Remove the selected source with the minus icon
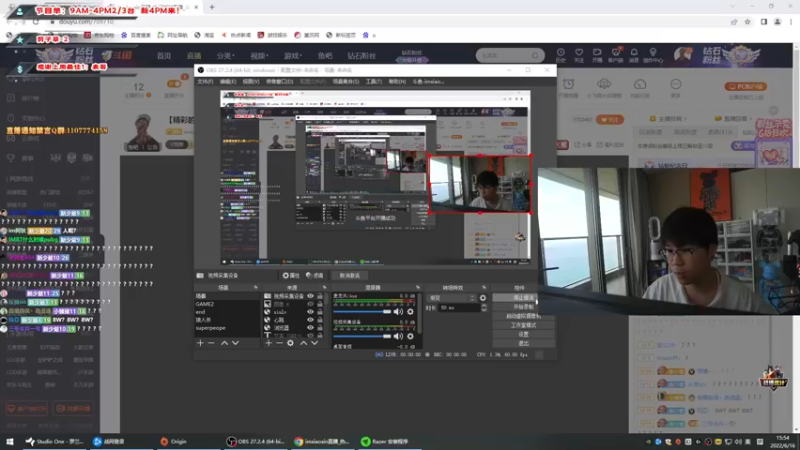This screenshot has width=800, height=450. (x=279, y=343)
